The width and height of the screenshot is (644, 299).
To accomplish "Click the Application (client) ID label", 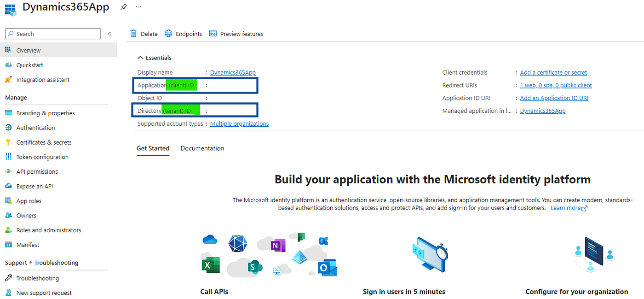I will tap(166, 85).
